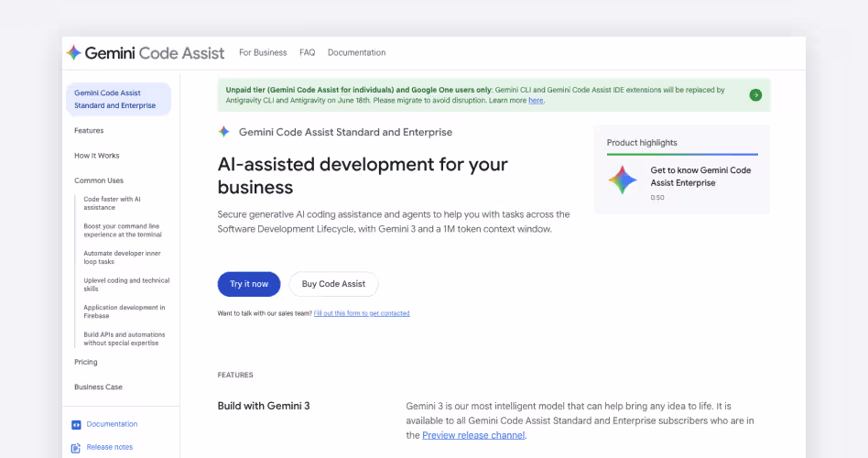
Task: Click the green arrow icon in banner
Action: pos(755,95)
